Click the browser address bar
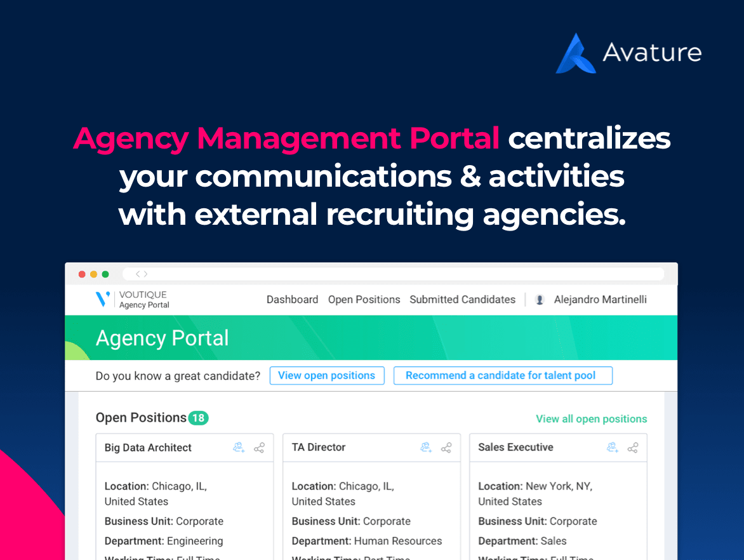 point(393,274)
